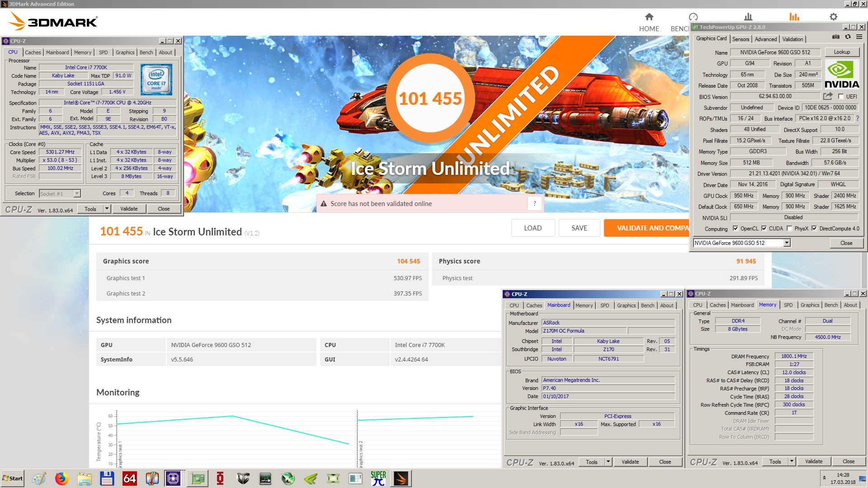Image resolution: width=868 pixels, height=488 pixels.
Task: Switch to Sensors tab in GPU-Z
Action: click(x=741, y=39)
